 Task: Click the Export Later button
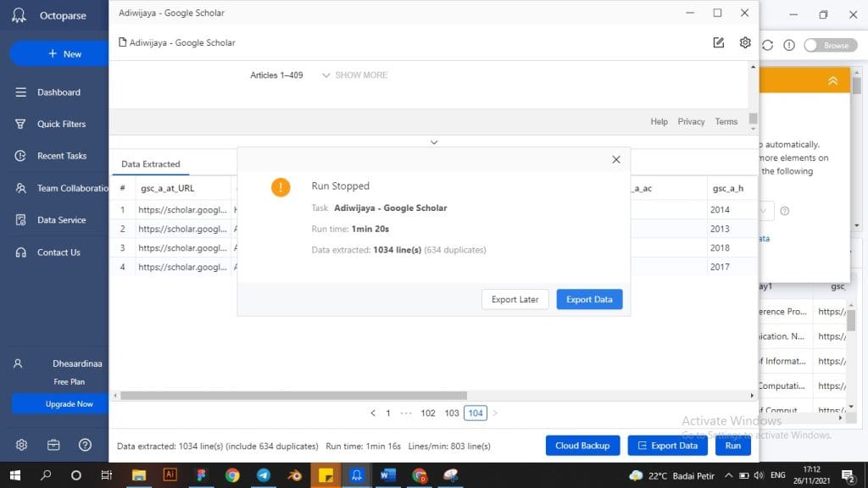pos(515,299)
